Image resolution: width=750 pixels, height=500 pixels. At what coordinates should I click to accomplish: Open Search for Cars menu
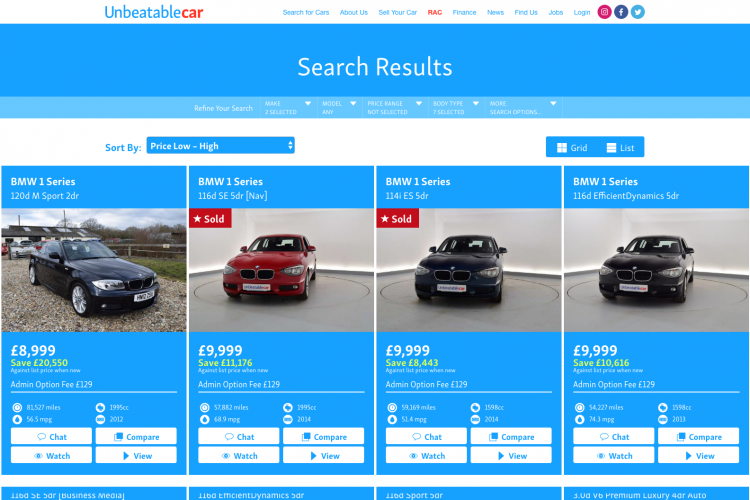306,12
